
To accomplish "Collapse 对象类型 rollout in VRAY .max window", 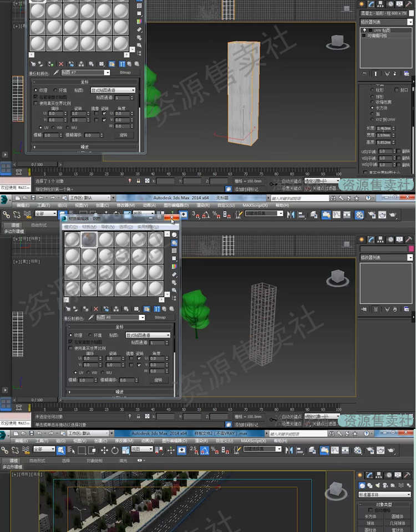I will pos(385,504).
